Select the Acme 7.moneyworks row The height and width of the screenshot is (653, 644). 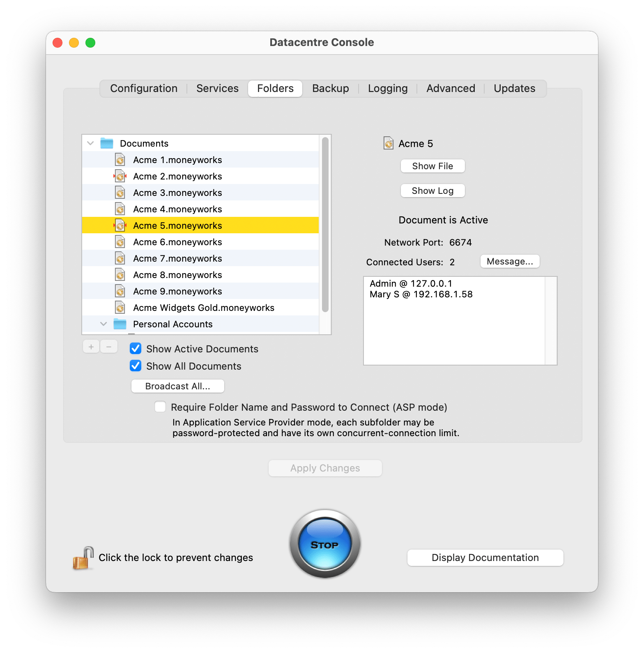200,258
